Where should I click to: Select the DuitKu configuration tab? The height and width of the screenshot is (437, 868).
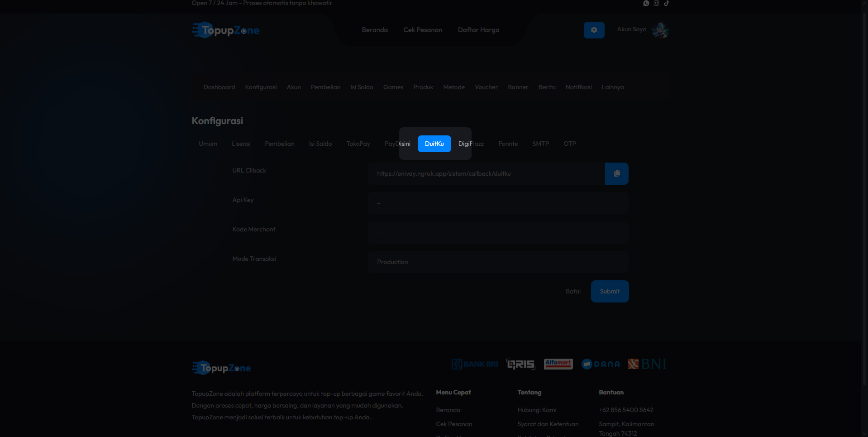pyautogui.click(x=434, y=144)
